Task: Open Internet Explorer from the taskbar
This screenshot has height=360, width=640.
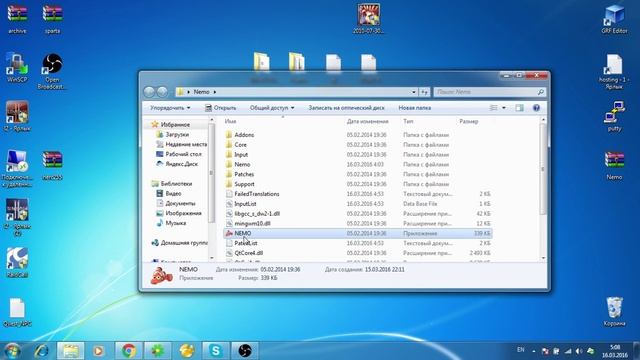Action: click(41, 351)
